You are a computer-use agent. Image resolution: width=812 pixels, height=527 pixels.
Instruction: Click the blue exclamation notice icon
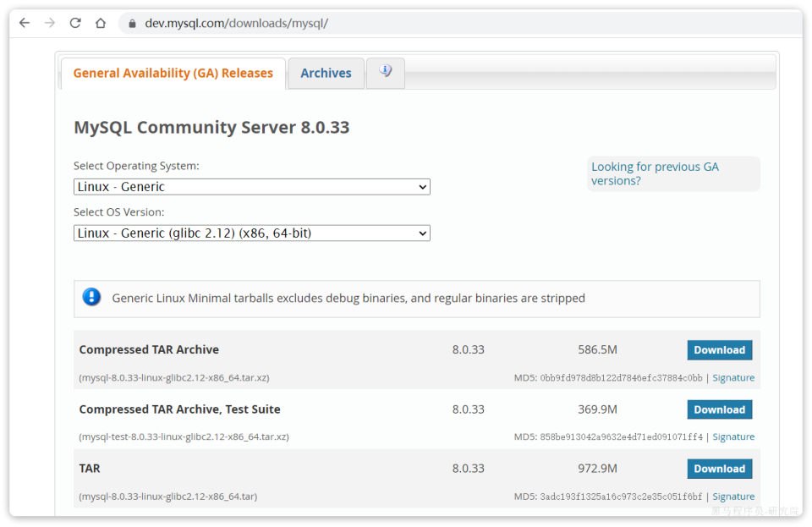(x=91, y=297)
